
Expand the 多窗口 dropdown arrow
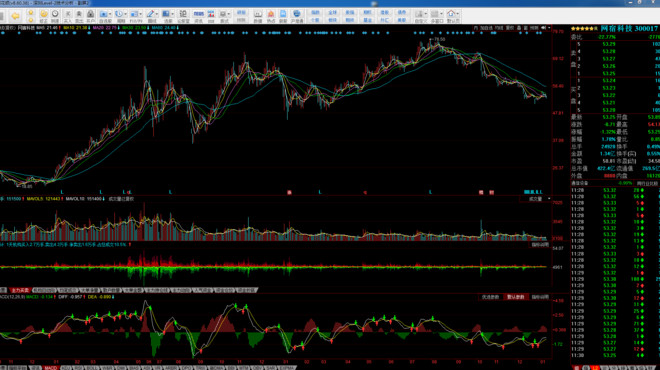[442, 14]
